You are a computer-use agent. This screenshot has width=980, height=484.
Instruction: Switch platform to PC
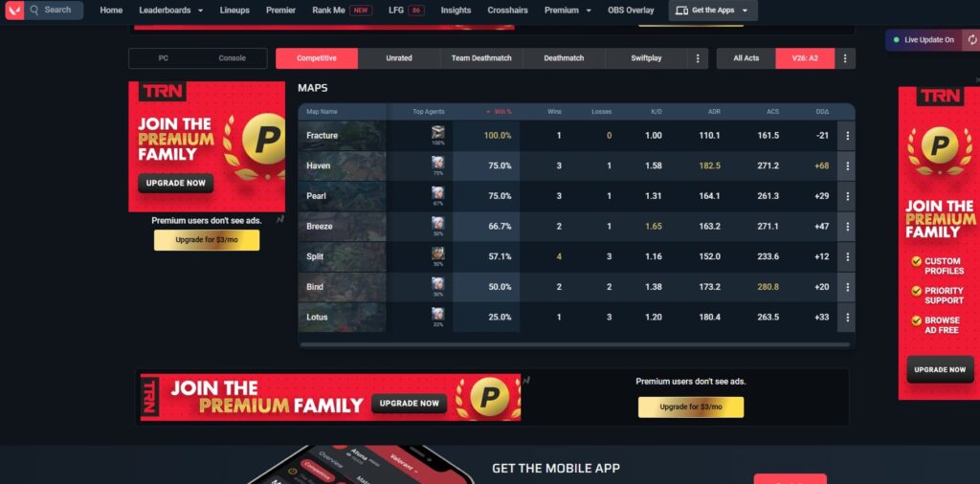point(163,58)
